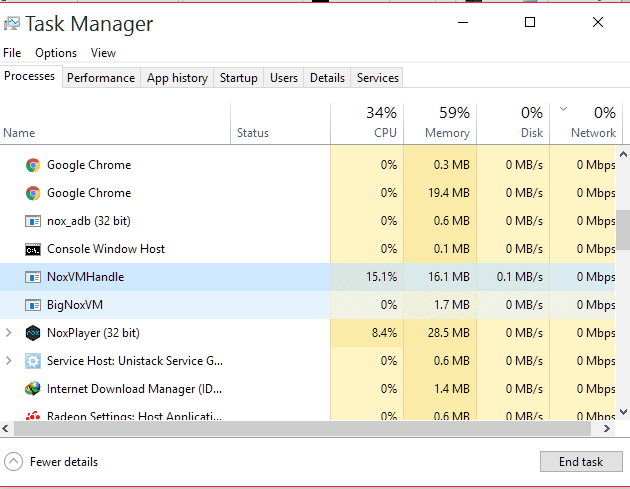Click the Console Window Host icon
The width and height of the screenshot is (630, 489).
coord(33,250)
